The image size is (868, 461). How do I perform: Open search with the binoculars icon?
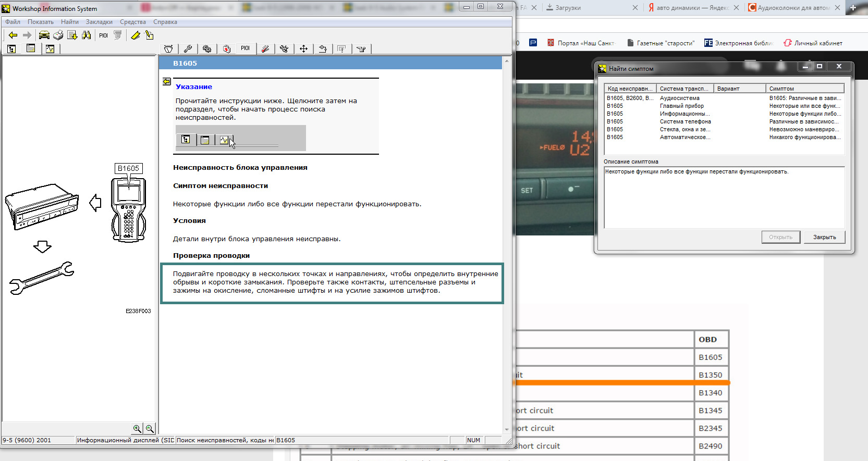(x=87, y=35)
